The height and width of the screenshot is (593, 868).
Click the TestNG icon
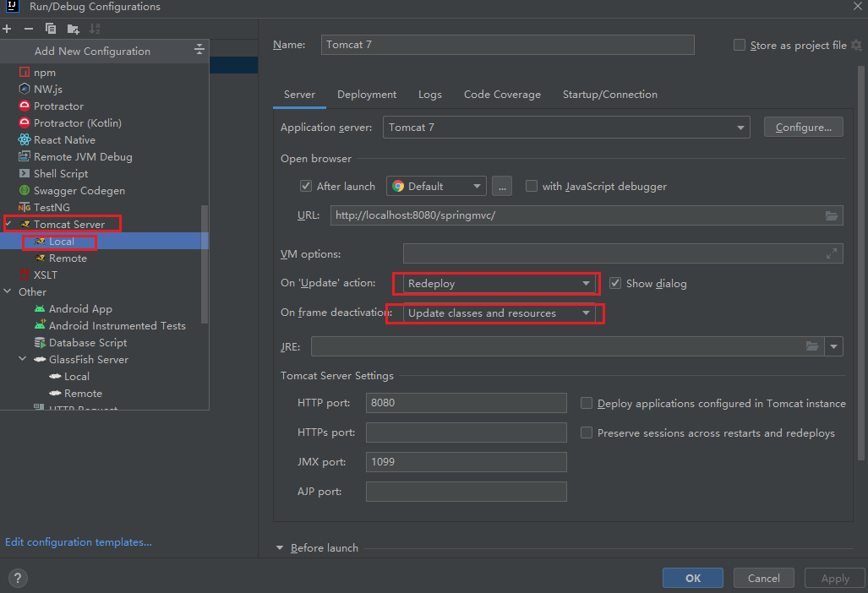[25, 208]
